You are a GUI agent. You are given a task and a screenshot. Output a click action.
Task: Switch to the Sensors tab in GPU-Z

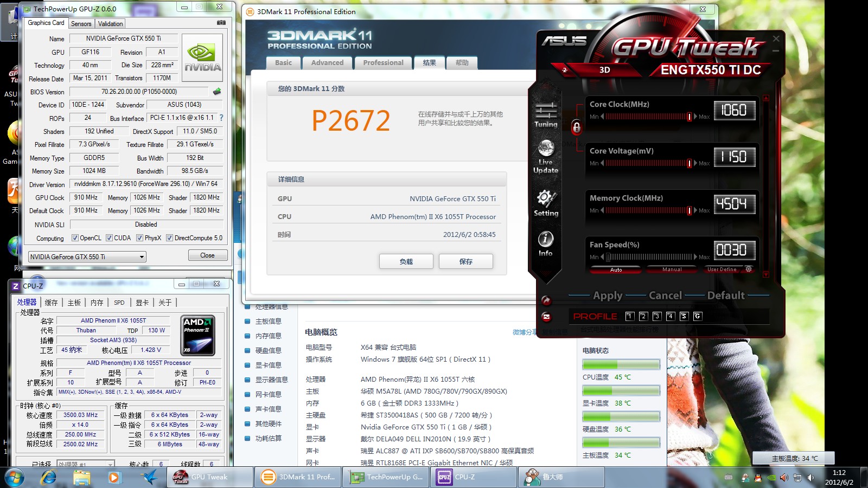[x=81, y=24]
